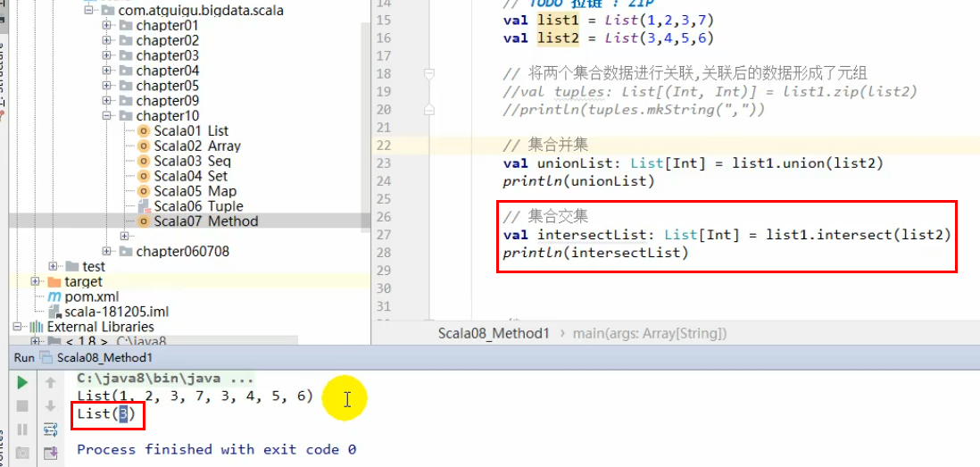The image size is (980, 467).
Task: Select Scala05 Map in project tree
Action: pos(195,191)
